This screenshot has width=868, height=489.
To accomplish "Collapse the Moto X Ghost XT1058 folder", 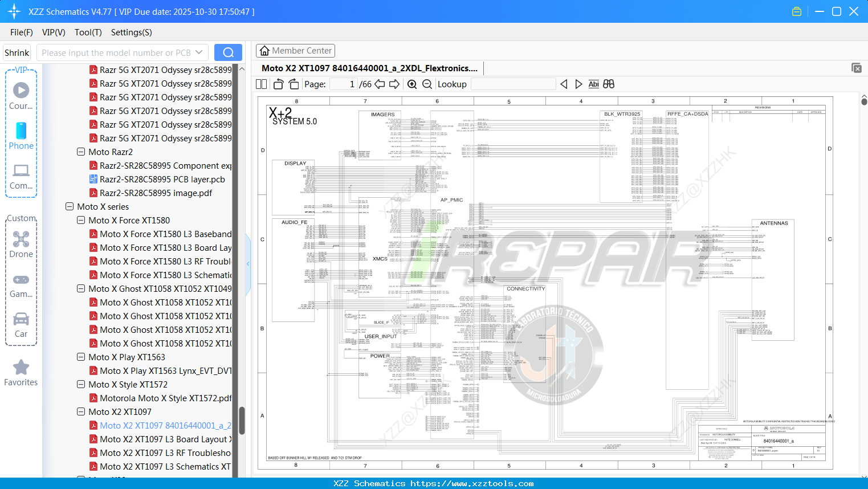I will [81, 288].
